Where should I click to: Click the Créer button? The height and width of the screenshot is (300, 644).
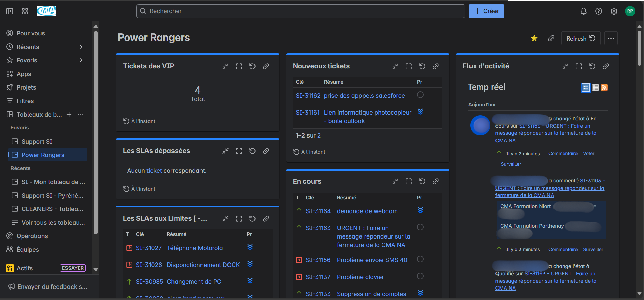tap(486, 11)
